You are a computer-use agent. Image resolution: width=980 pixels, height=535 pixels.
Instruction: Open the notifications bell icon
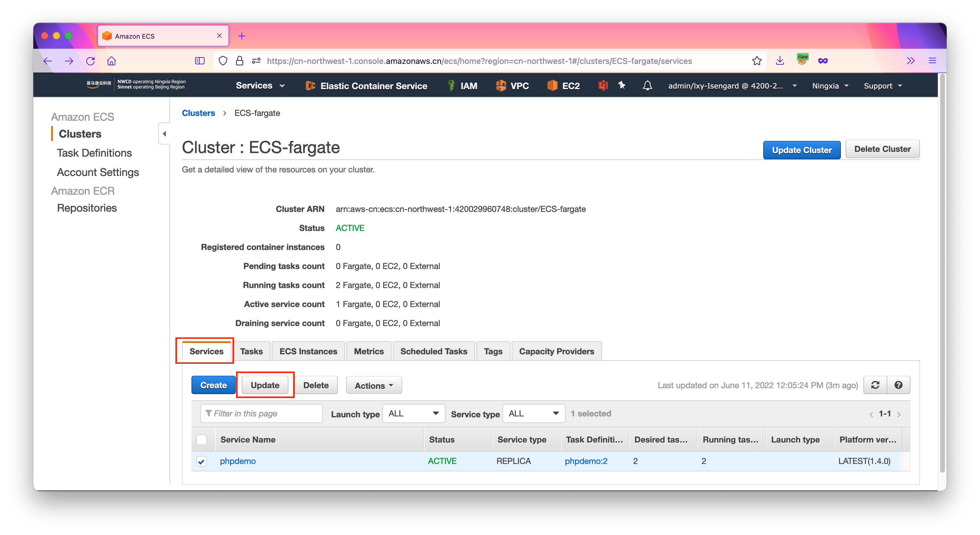(x=647, y=86)
